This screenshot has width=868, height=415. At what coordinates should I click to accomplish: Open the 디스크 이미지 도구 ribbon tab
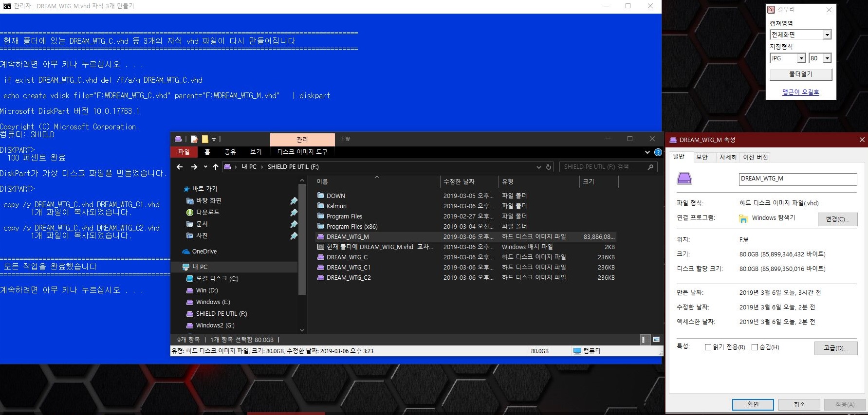(302, 152)
